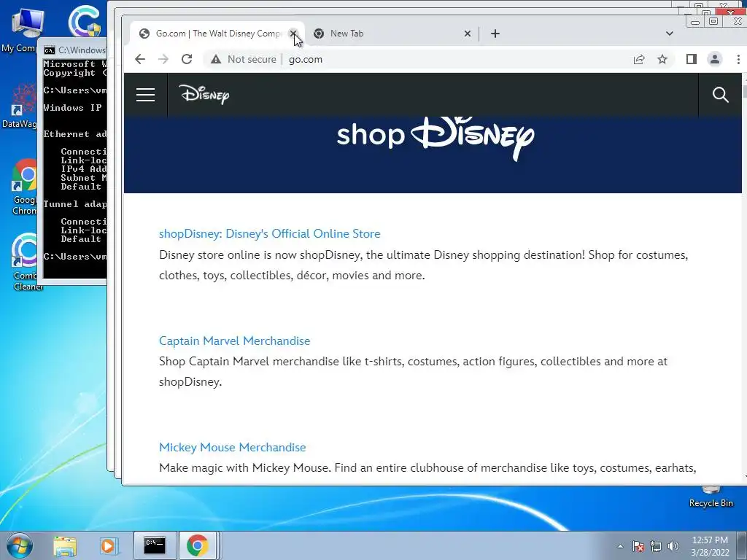Select the Google Chrome desktop shortcut
The image size is (747, 560).
coord(23,187)
